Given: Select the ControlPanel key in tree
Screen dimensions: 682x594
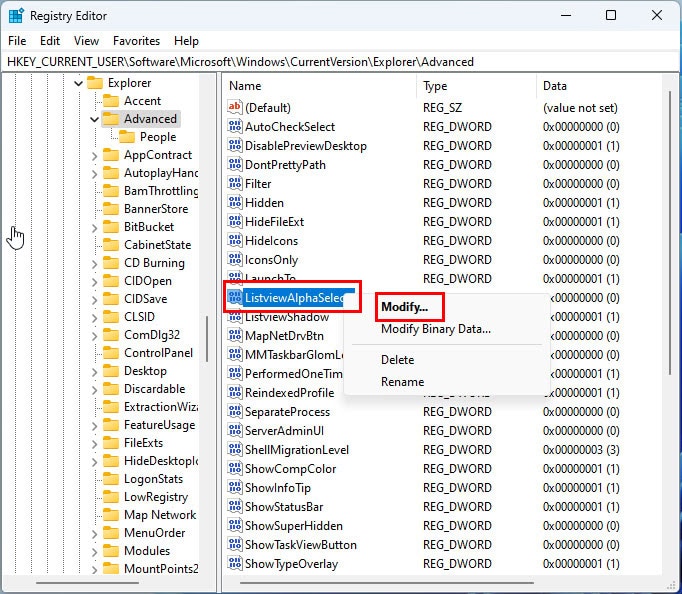Looking at the screenshot, I should [158, 353].
